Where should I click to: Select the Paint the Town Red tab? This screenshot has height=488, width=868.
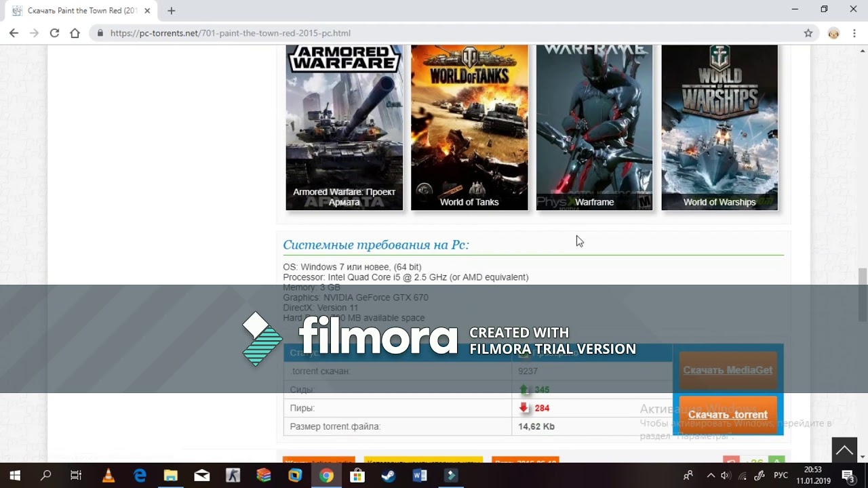81,11
